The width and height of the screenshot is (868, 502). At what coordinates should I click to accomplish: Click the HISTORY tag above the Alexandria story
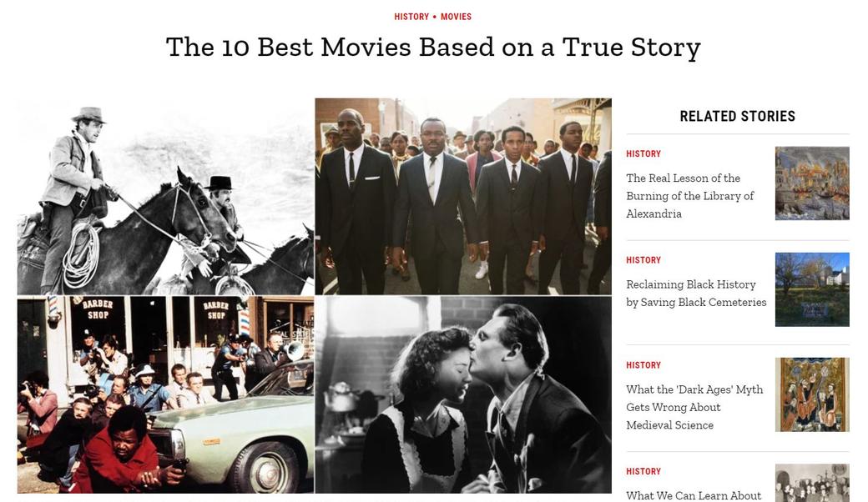point(643,153)
